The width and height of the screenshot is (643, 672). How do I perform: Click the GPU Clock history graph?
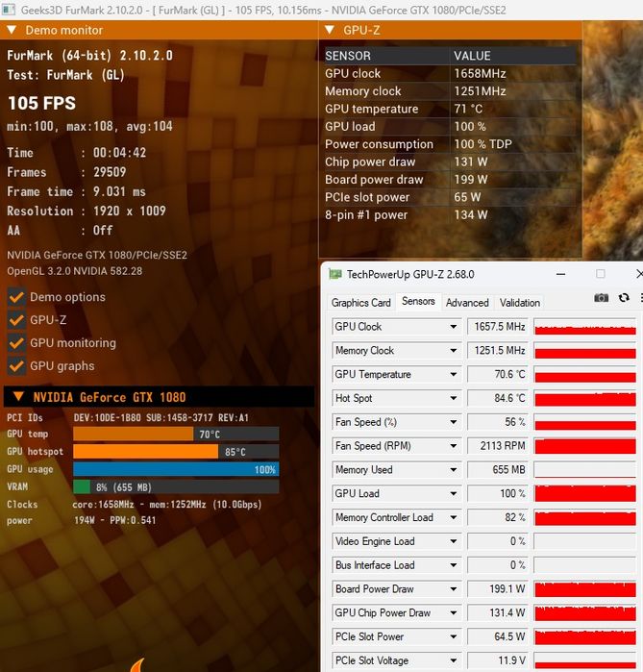tap(585, 327)
